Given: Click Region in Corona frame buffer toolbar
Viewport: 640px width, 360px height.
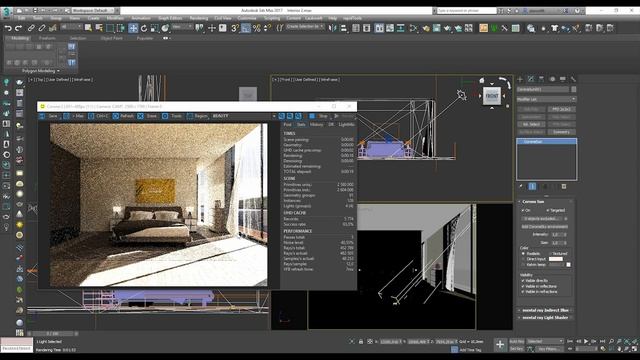Looking at the screenshot, I should pos(198,116).
